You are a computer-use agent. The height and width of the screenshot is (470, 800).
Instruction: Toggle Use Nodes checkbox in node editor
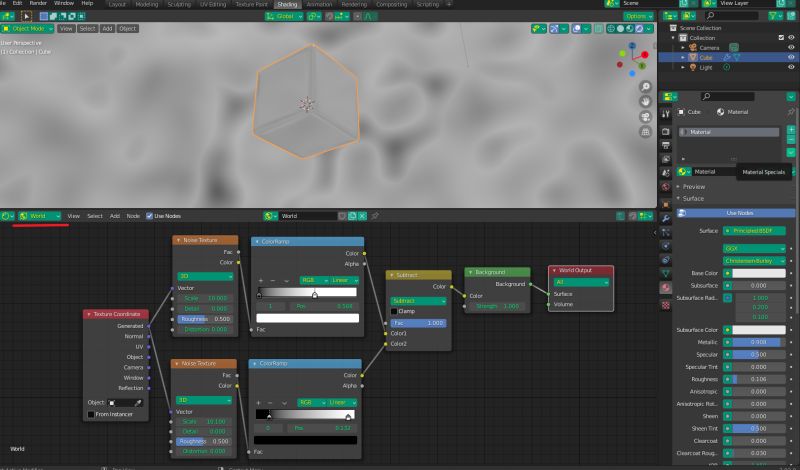click(149, 216)
